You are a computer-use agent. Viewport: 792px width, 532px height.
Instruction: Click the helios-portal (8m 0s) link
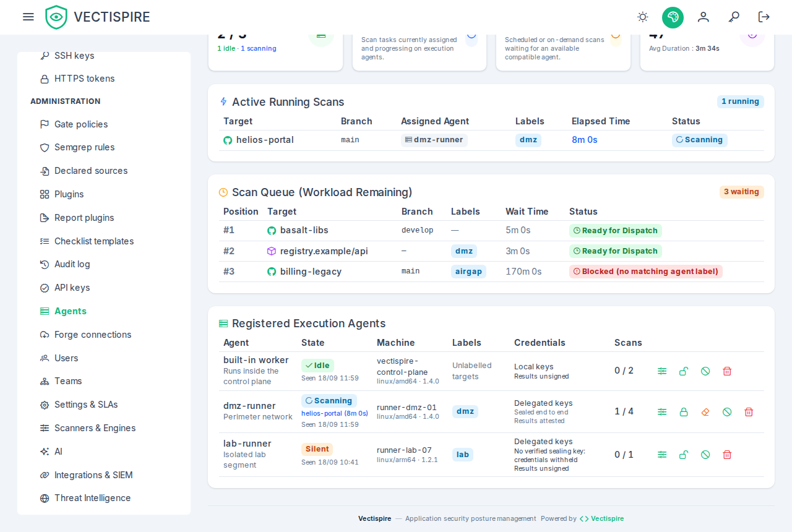coord(335,413)
